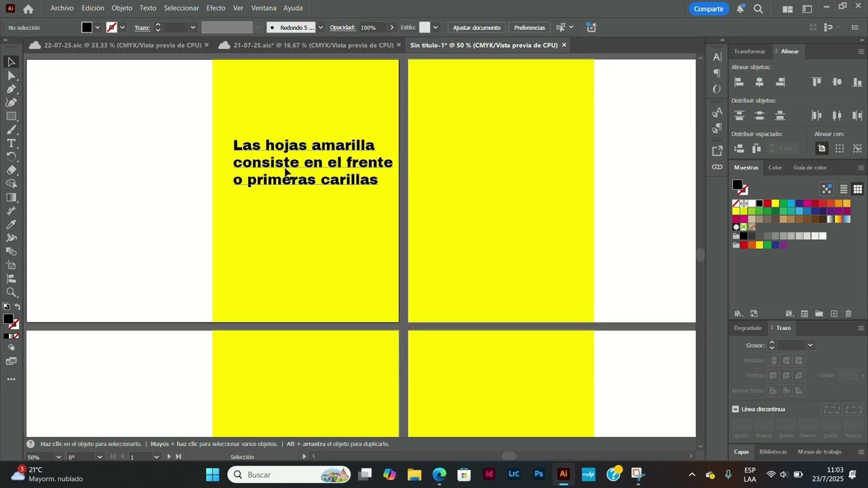Open rotation angle dropdown at 0°

point(100,457)
